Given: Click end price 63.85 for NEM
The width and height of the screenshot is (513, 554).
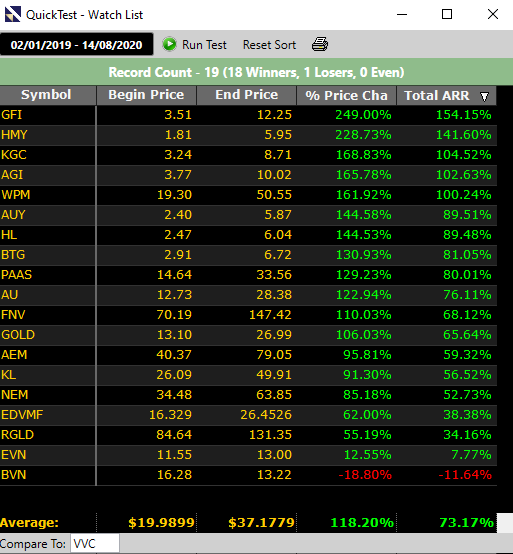Looking at the screenshot, I should (x=246, y=395).
